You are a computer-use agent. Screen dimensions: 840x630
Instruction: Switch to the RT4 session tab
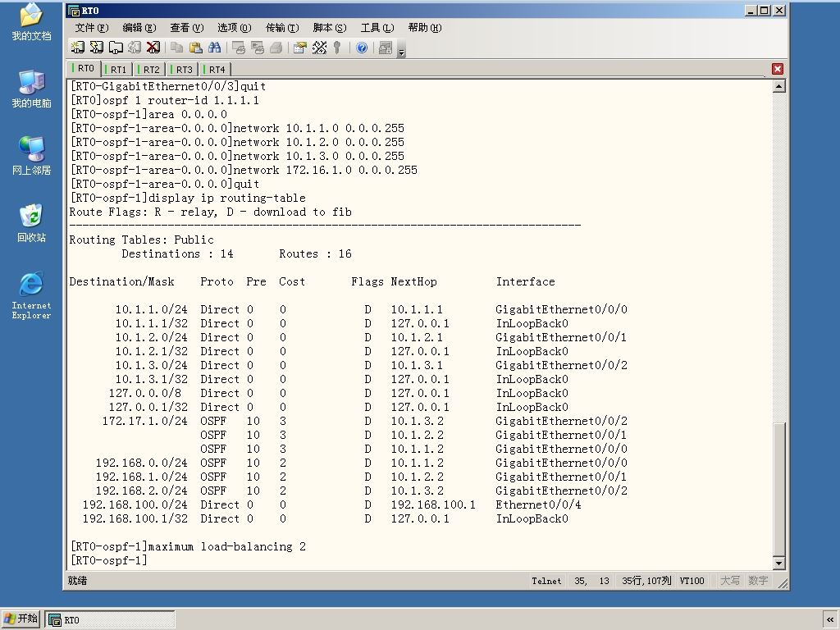[x=216, y=70]
